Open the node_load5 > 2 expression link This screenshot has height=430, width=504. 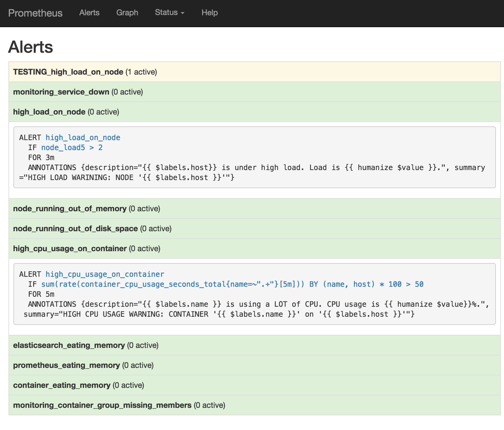pos(72,148)
